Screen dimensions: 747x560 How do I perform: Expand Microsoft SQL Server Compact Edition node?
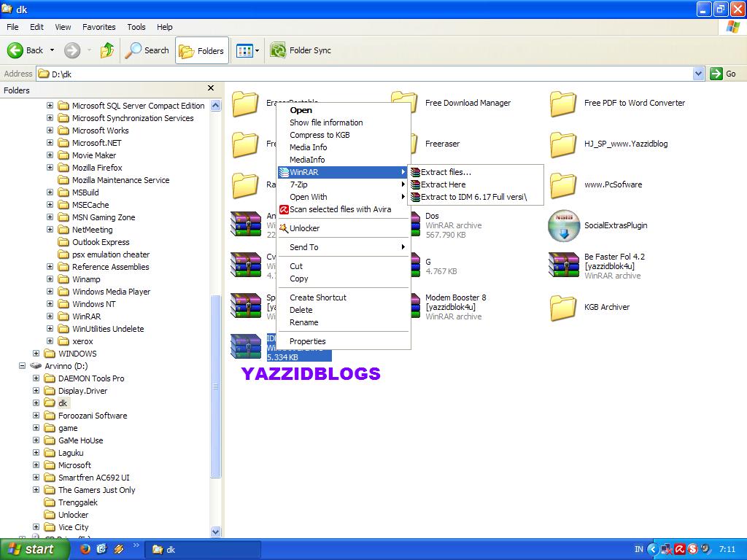coord(50,105)
